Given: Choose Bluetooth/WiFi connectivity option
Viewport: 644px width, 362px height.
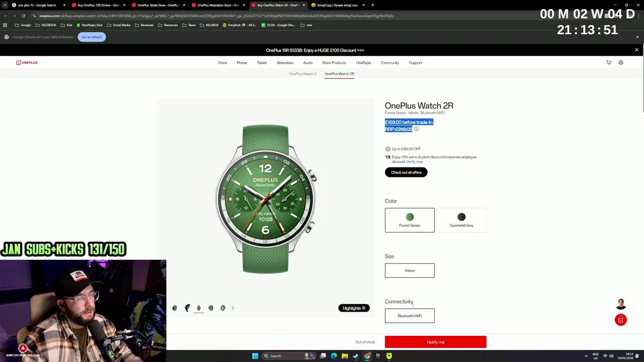Looking at the screenshot, I should tap(410, 316).
